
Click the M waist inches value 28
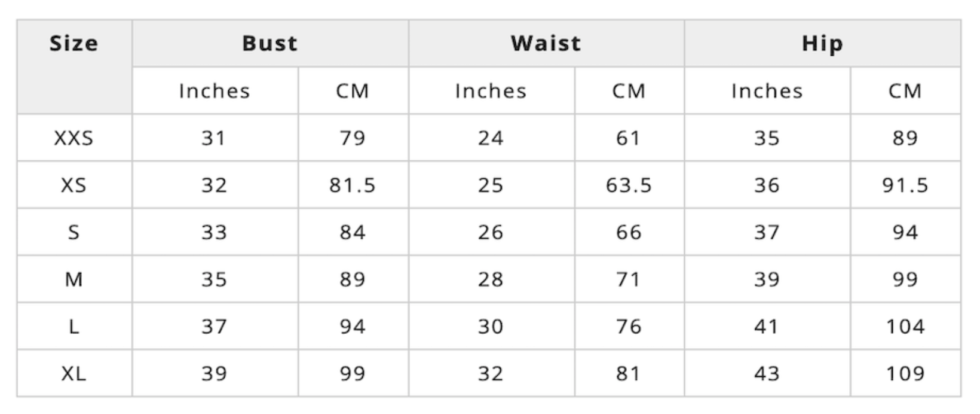tap(491, 279)
